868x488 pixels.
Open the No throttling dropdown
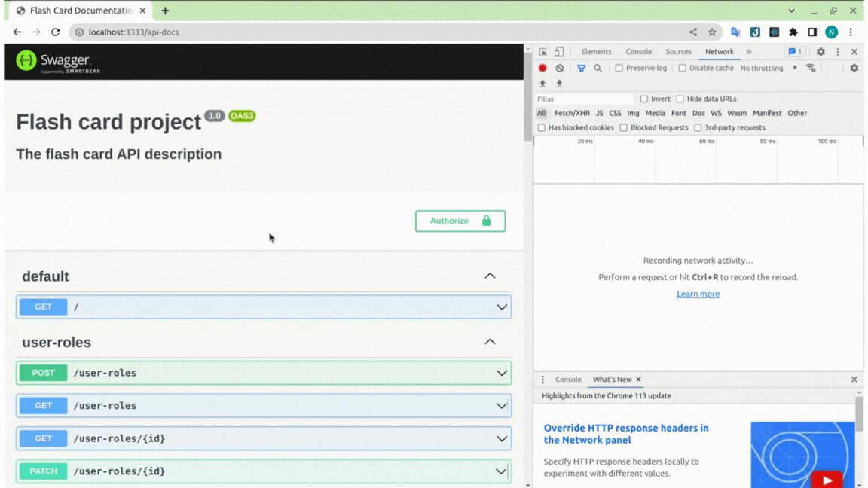pyautogui.click(x=763, y=67)
